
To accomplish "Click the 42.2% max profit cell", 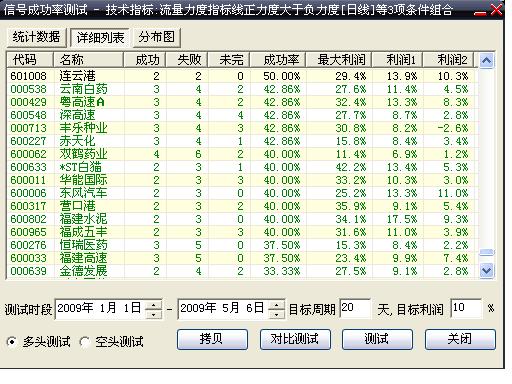I will (x=351, y=167).
